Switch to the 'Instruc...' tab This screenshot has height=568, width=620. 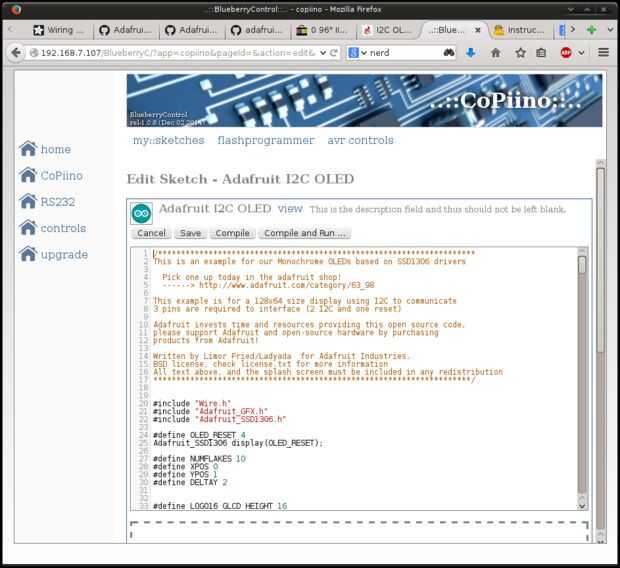point(521,30)
